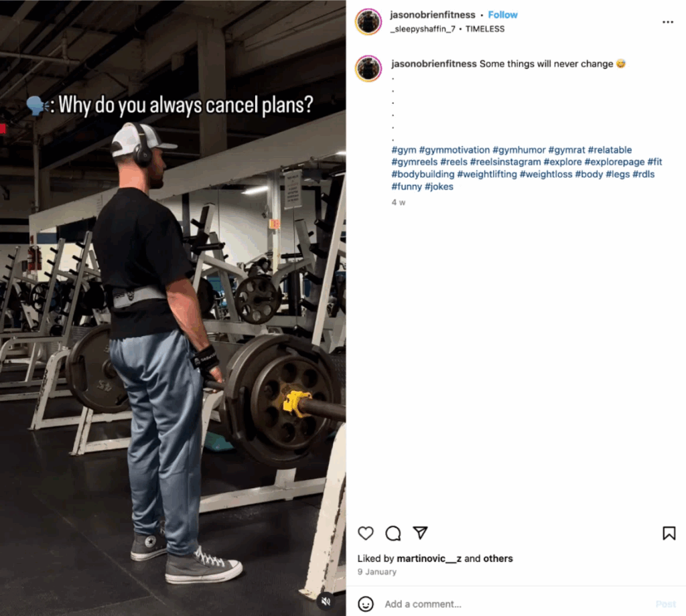Click the Post comment button

666,604
